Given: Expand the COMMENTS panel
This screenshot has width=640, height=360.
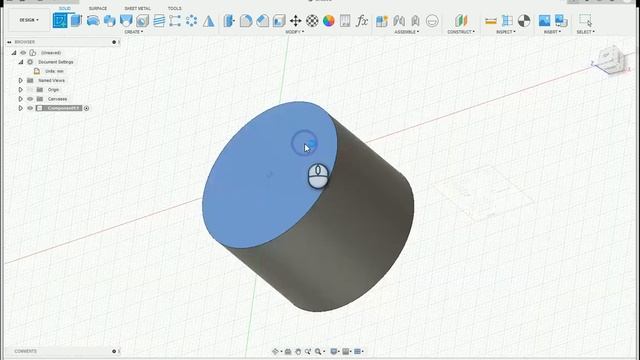Looking at the screenshot, I should tap(114, 351).
